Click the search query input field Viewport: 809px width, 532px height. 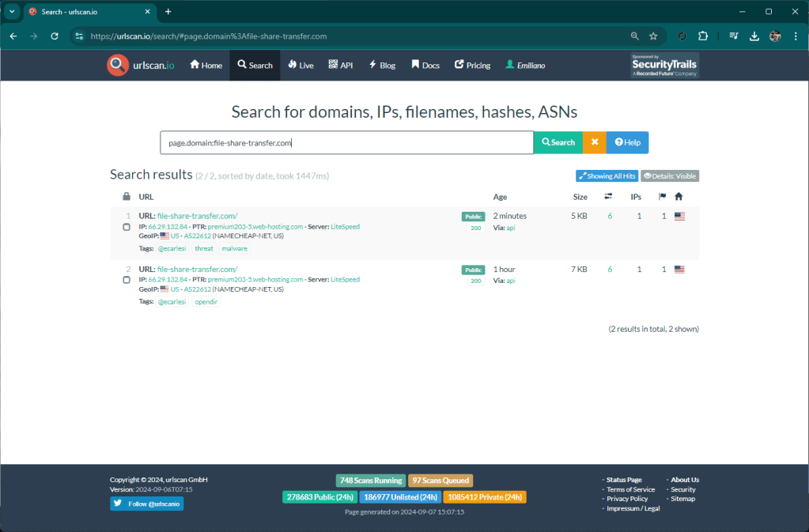click(x=346, y=142)
